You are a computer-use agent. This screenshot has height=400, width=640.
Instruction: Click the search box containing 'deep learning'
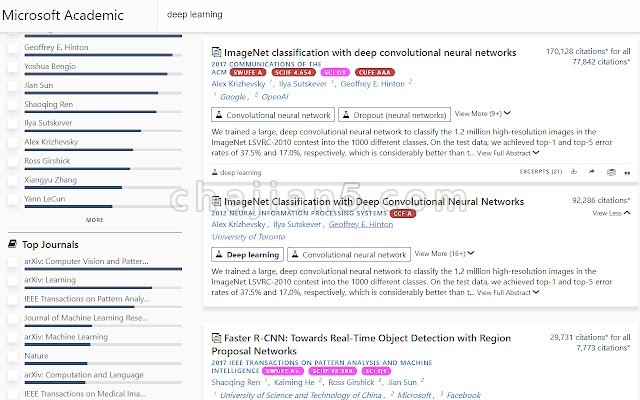(398, 15)
